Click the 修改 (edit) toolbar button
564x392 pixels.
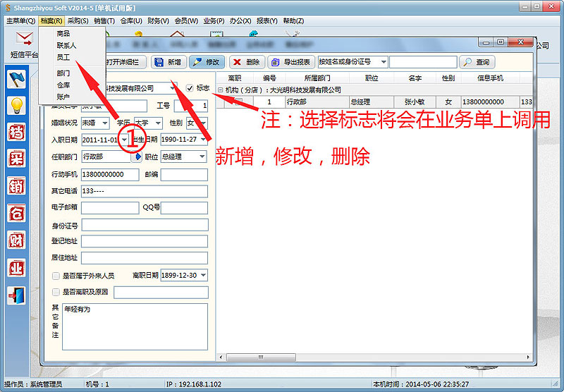click(207, 62)
